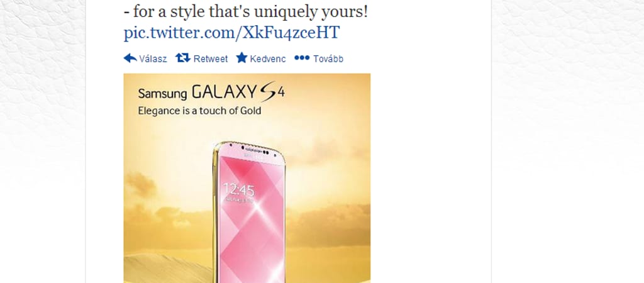The width and height of the screenshot is (644, 283).
Task: Select the Retweet text label
Action: point(210,58)
